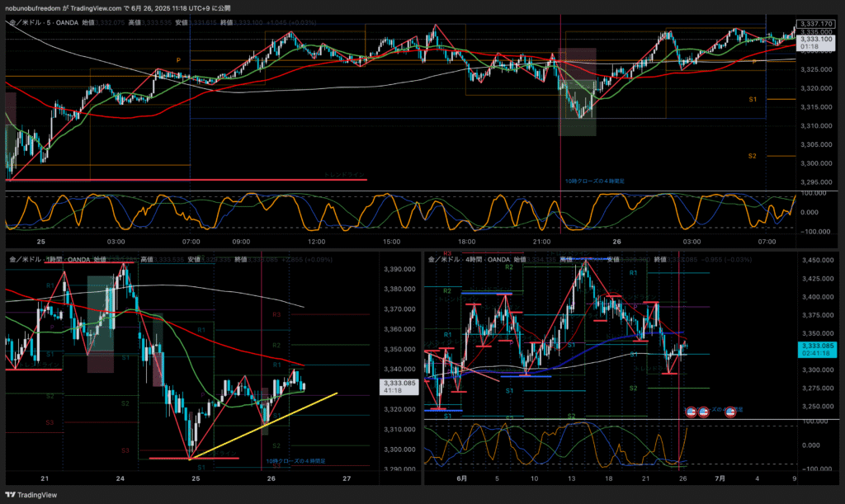Click 18:00 on the 5-minute time axis
The width and height of the screenshot is (845, 504).
[x=467, y=242]
